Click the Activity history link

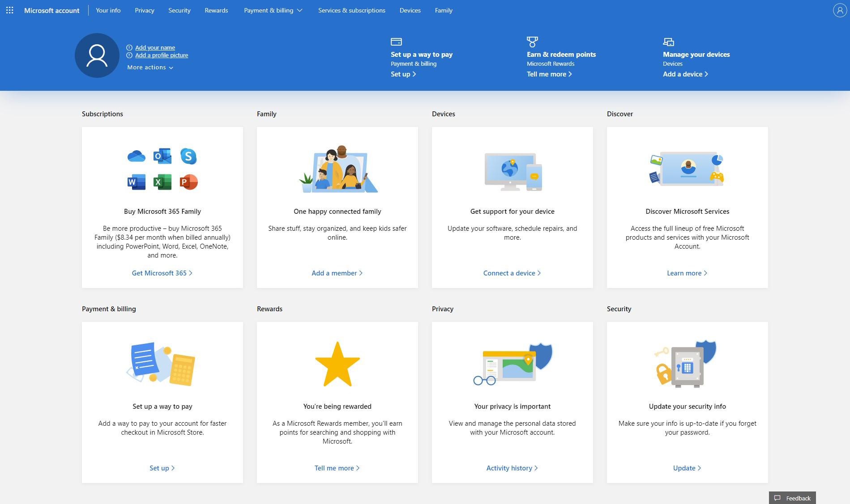click(x=512, y=468)
